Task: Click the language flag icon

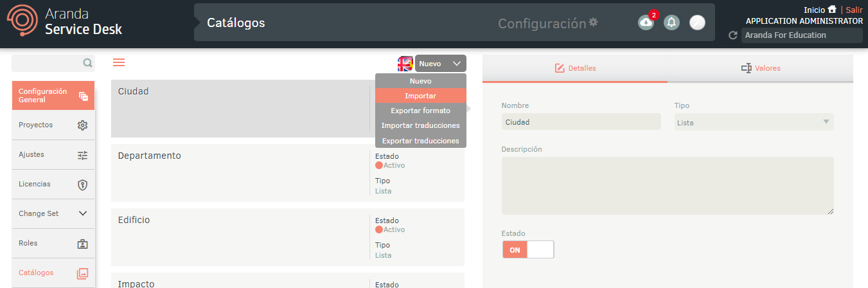Action: pyautogui.click(x=405, y=64)
